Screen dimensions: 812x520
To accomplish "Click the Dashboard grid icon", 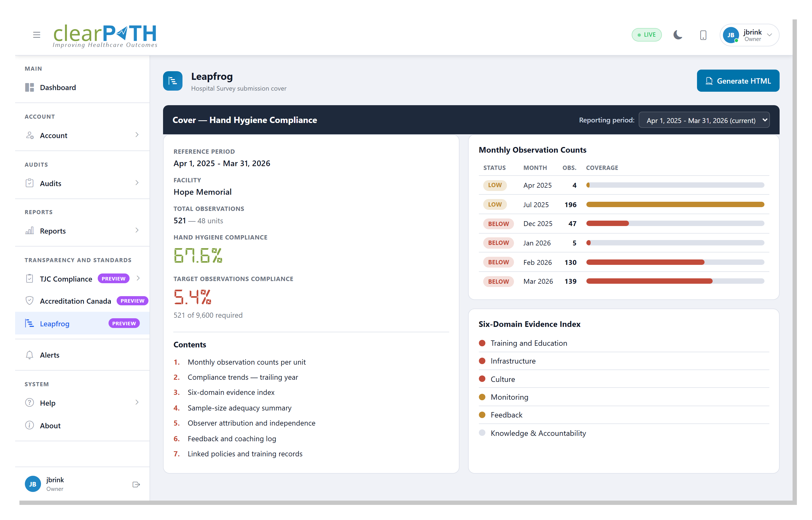I will [x=29, y=87].
